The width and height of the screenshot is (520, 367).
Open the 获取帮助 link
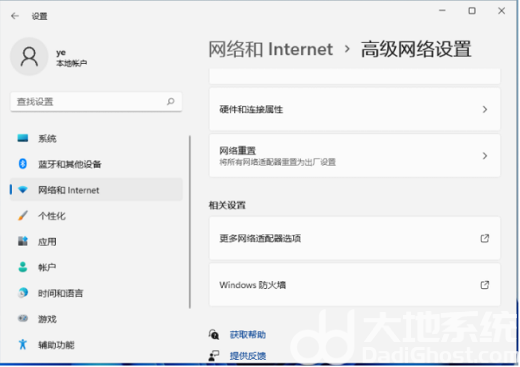coord(248,334)
